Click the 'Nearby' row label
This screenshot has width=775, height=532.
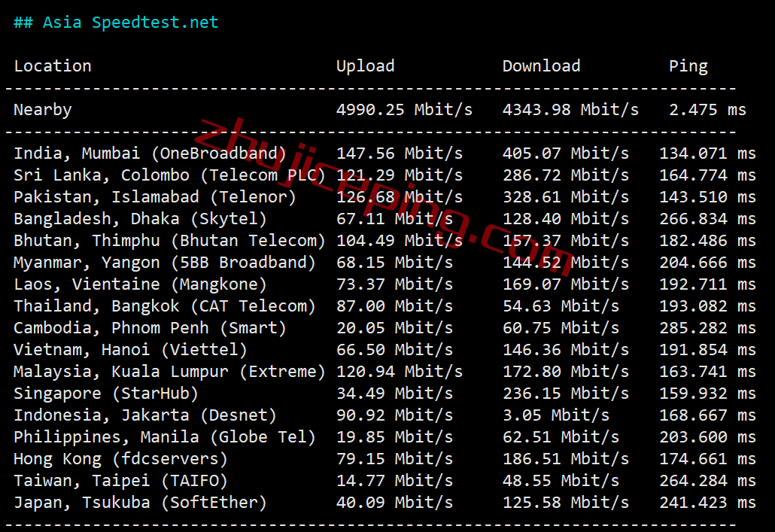[42, 110]
